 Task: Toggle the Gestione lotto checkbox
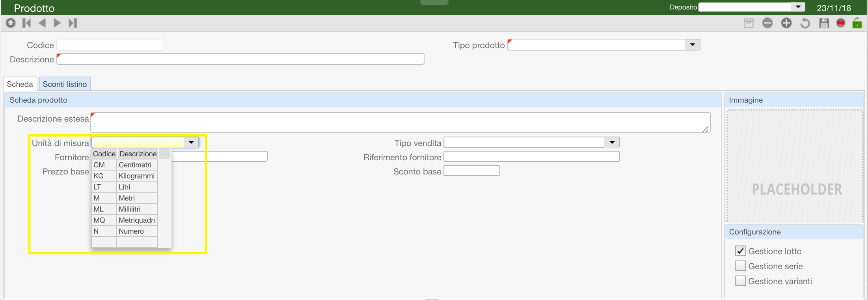point(740,251)
